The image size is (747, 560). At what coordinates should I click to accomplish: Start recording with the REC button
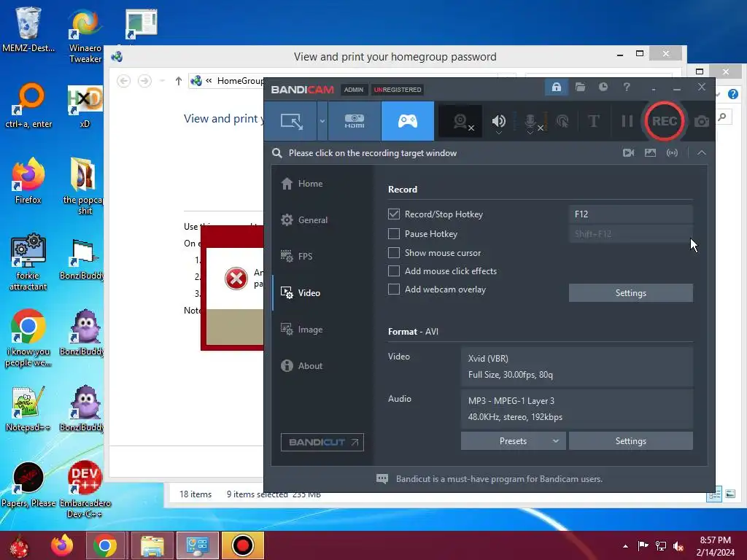[664, 121]
